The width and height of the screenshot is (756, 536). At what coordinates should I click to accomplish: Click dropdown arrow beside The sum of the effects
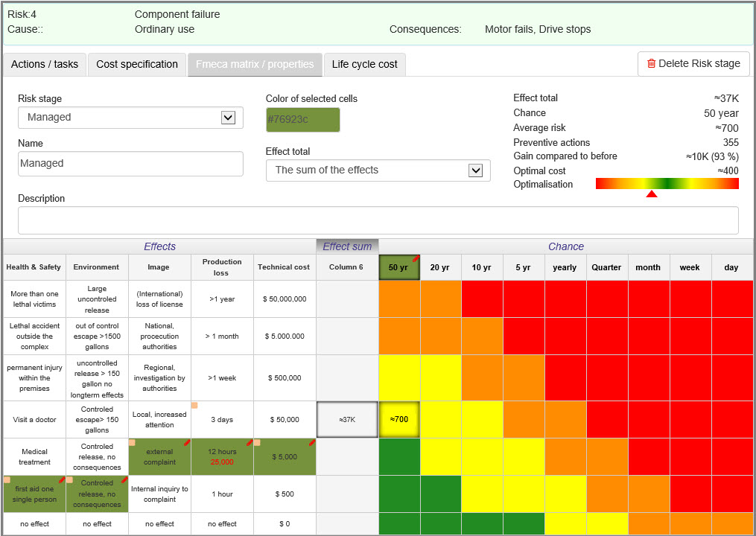coord(475,170)
